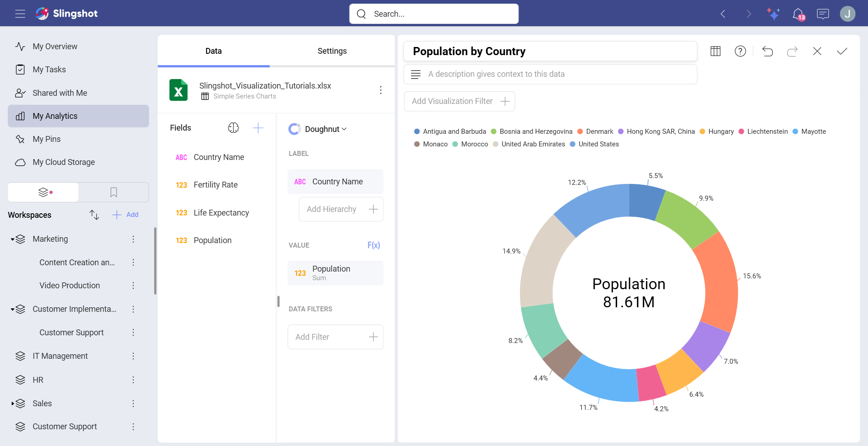Redo the last change

point(792,51)
